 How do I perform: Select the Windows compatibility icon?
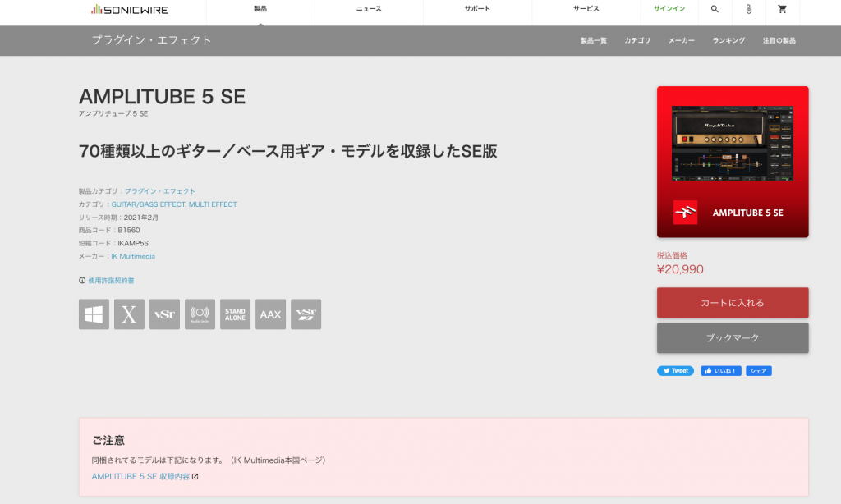click(x=93, y=314)
